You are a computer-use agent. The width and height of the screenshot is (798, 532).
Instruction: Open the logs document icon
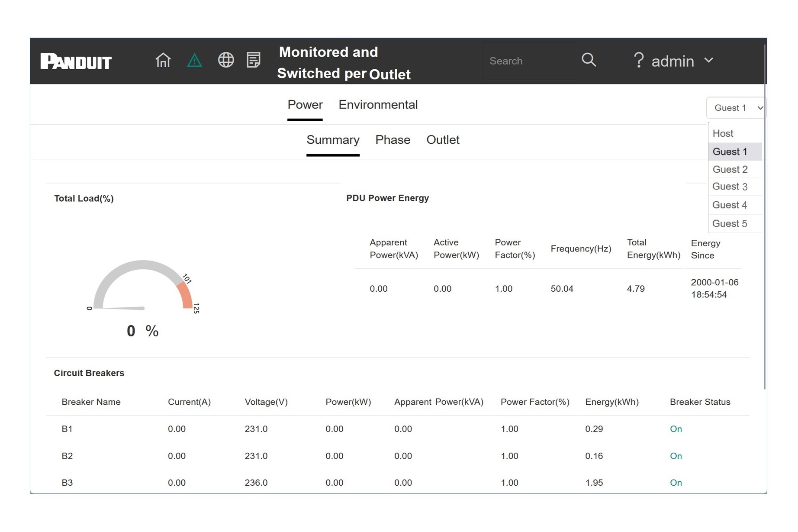coord(254,60)
